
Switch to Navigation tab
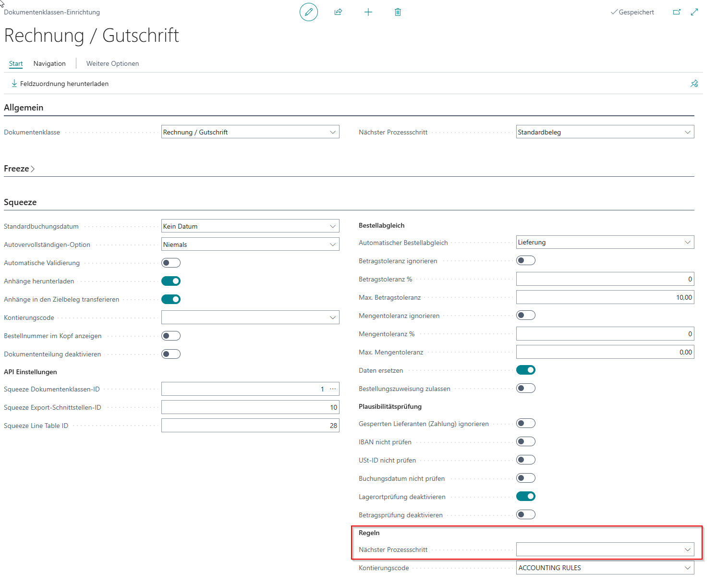(49, 63)
